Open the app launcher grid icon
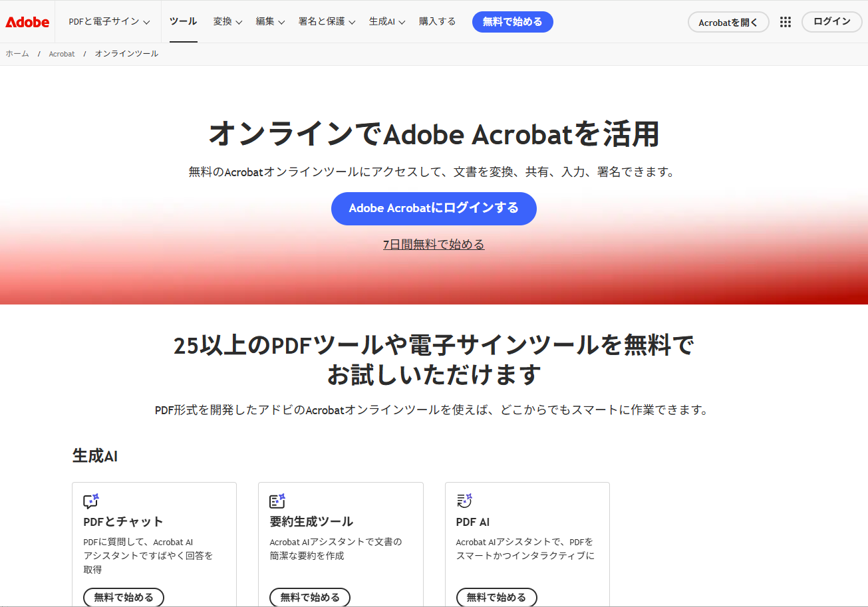This screenshot has width=868, height=607. [x=785, y=21]
